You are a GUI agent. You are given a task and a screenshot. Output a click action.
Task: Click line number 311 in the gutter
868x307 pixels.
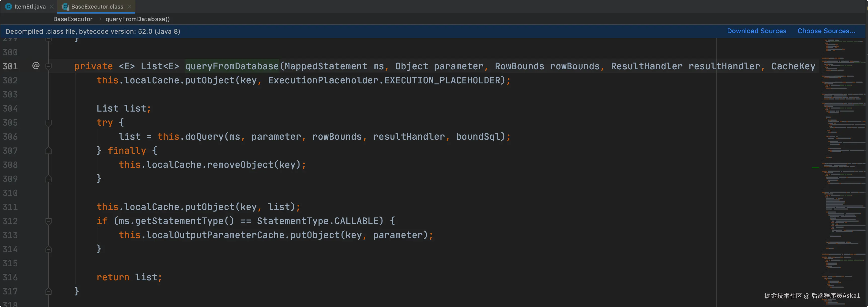click(x=10, y=207)
